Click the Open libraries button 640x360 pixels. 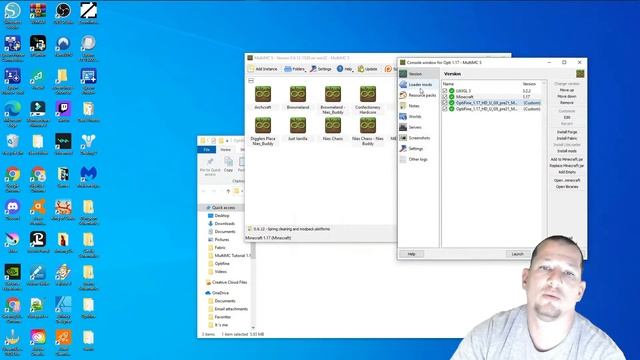pos(567,187)
